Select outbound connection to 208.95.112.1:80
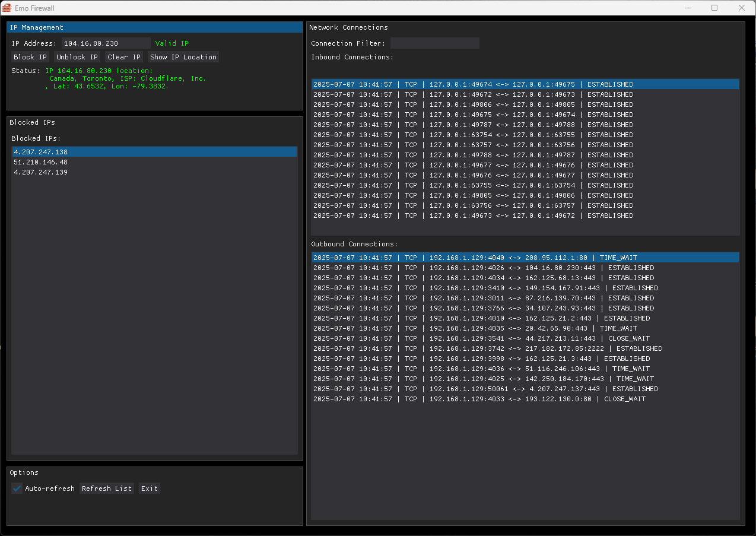Image resolution: width=756 pixels, height=536 pixels. click(x=525, y=258)
